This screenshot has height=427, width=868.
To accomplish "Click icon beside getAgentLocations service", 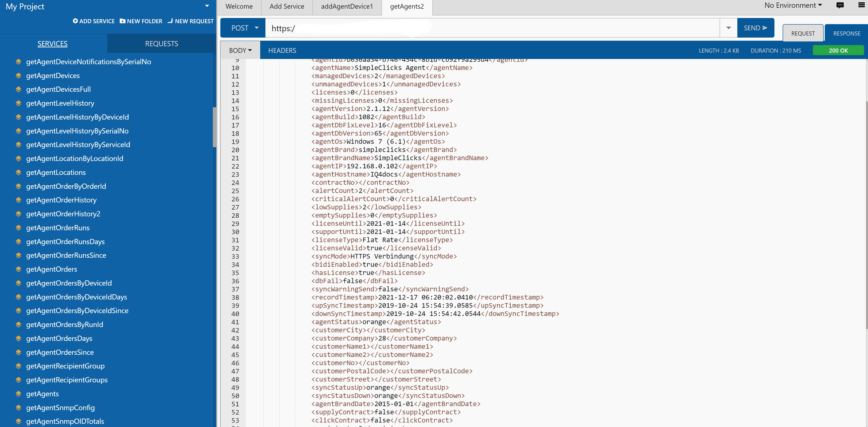I will pos(18,172).
